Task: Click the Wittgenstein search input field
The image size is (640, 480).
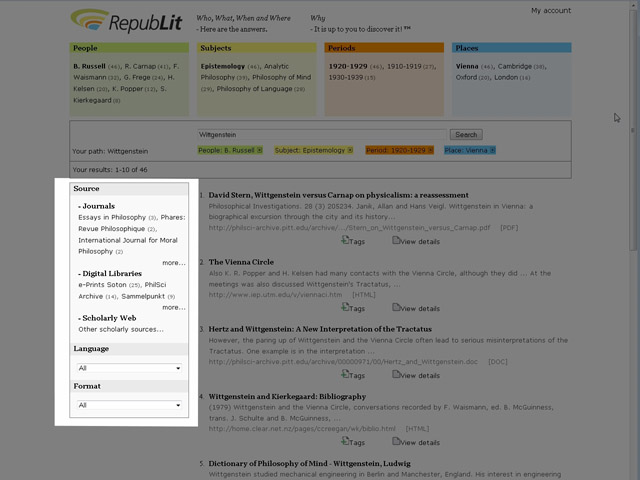Action: point(322,134)
